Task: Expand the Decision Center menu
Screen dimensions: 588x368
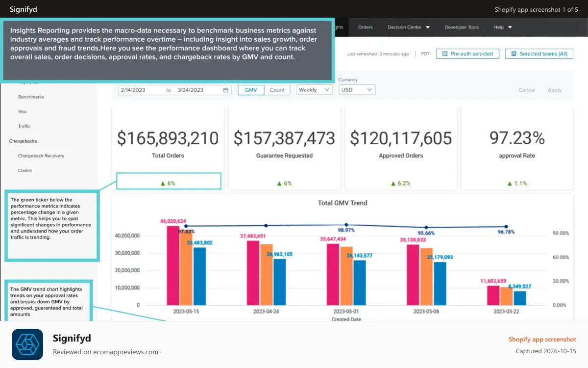Action: tap(409, 27)
